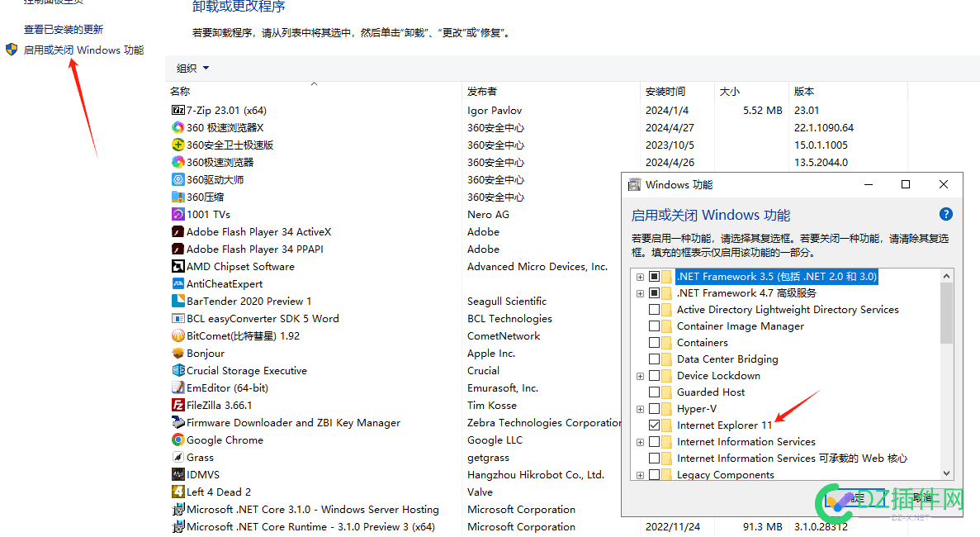
Task: Click the AntiCheatExpert icon
Action: click(178, 284)
